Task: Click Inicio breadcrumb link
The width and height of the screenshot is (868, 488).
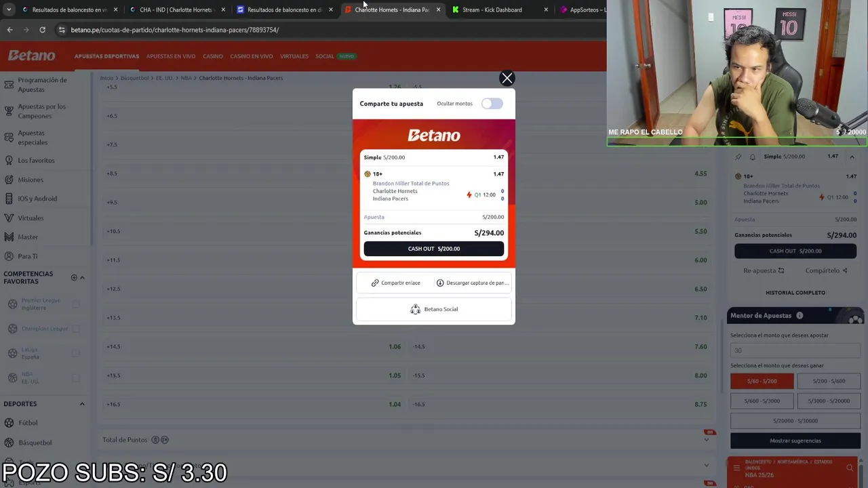Action: [107, 78]
